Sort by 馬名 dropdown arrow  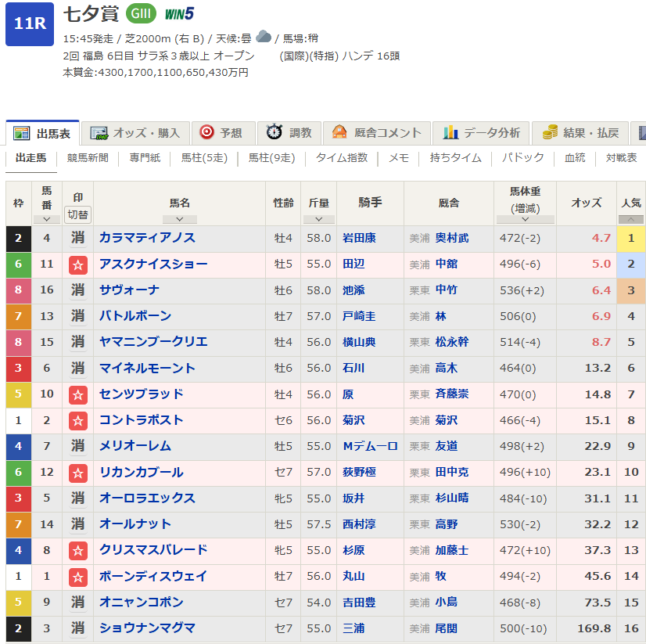pos(180,219)
